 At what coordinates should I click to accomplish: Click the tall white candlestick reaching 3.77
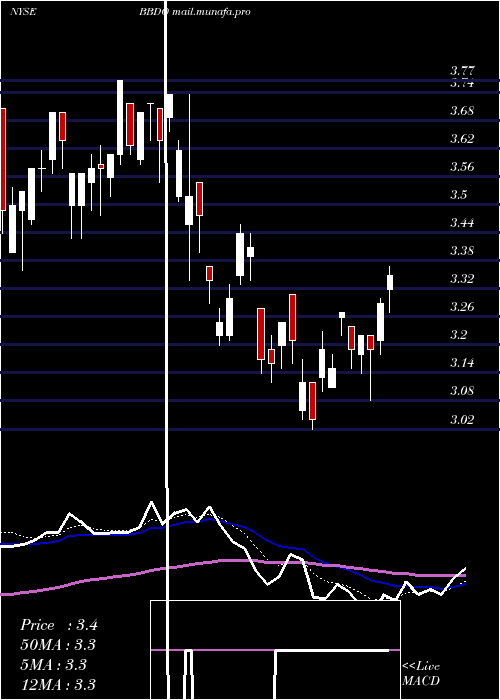(120, 117)
